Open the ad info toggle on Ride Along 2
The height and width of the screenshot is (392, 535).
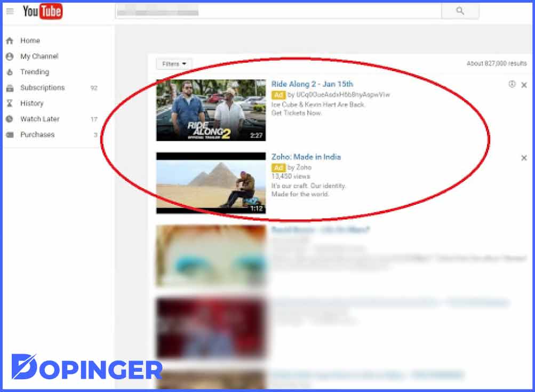pyautogui.click(x=513, y=85)
